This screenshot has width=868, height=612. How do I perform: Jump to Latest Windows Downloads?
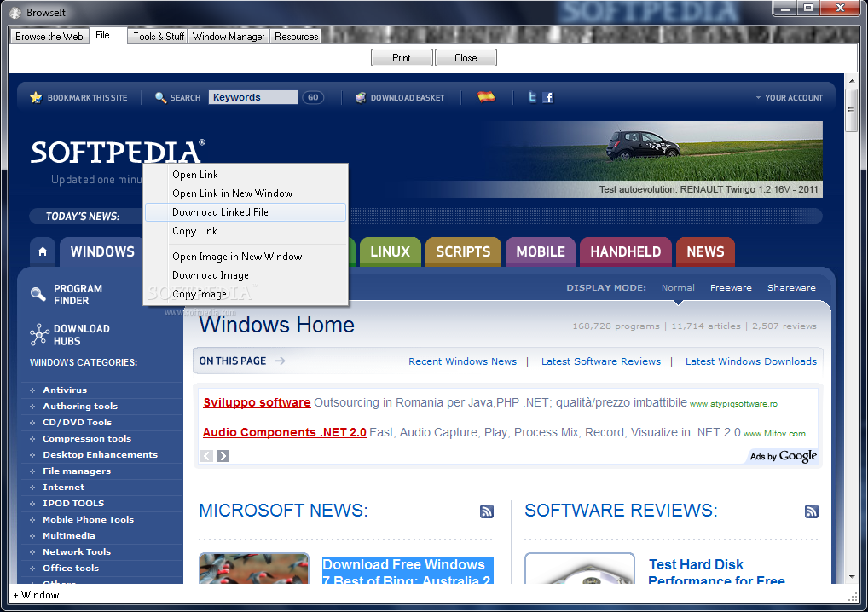[x=750, y=361]
